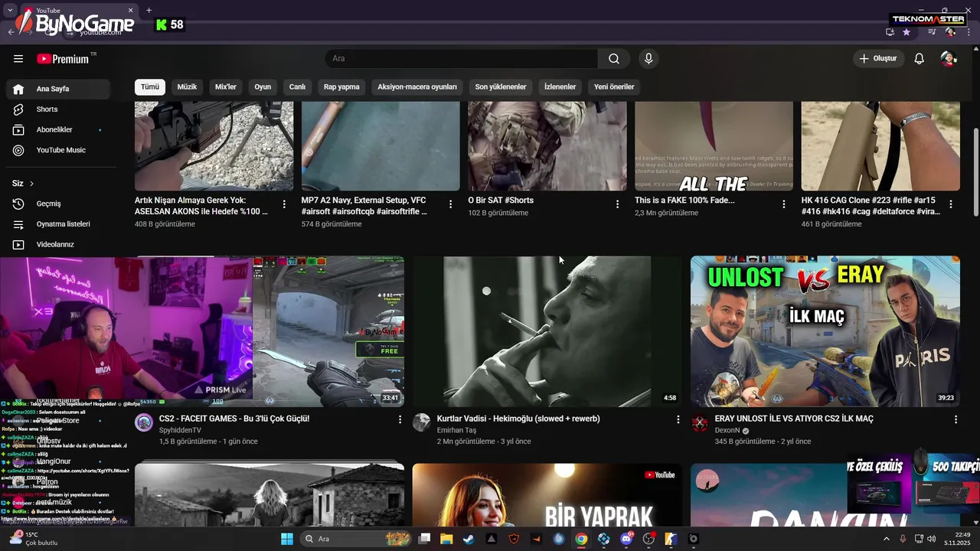980x551 pixels.
Task: Select the Müzik filter chip
Action: 187,87
